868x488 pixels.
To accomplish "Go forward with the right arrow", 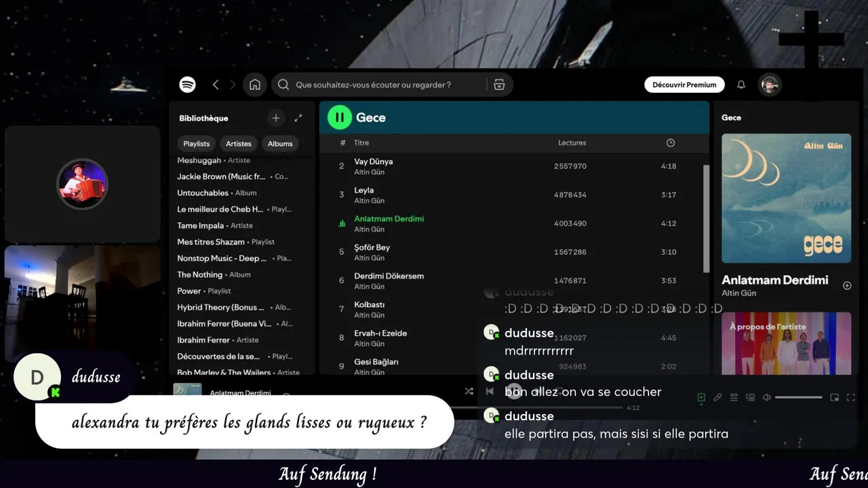I will (233, 85).
